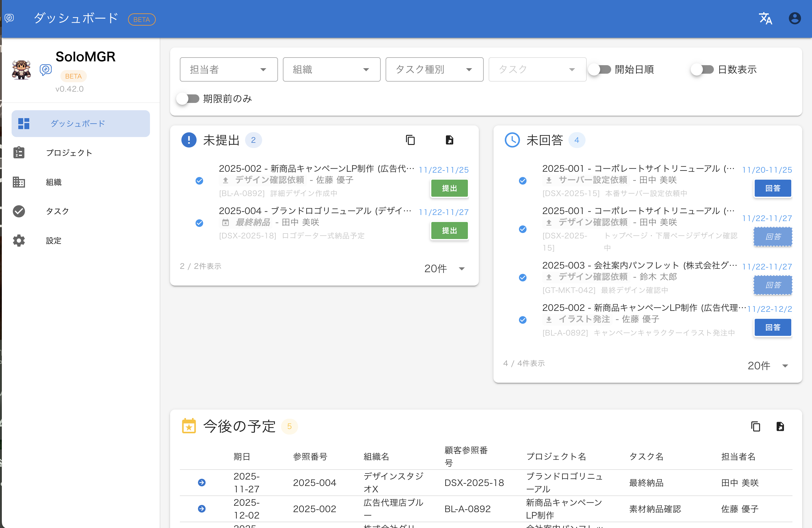Select ダッシュボード in the sidebar menu
This screenshot has width=812, height=528.
(77, 123)
